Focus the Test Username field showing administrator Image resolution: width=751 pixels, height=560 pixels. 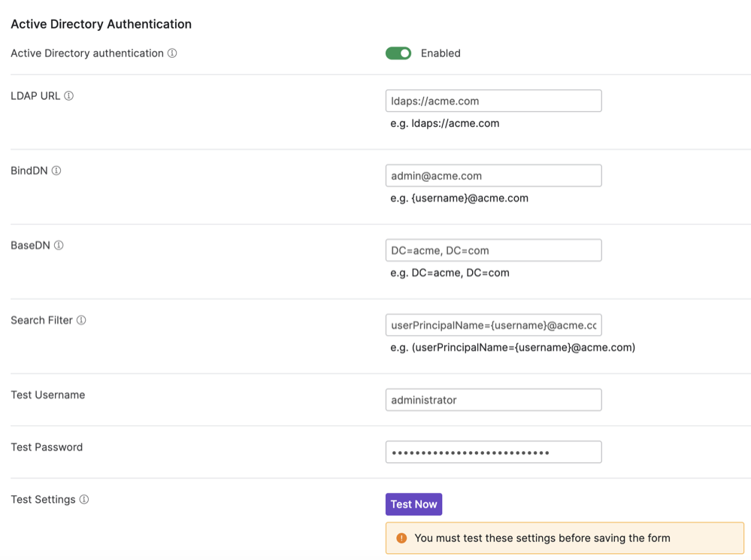tap(493, 399)
